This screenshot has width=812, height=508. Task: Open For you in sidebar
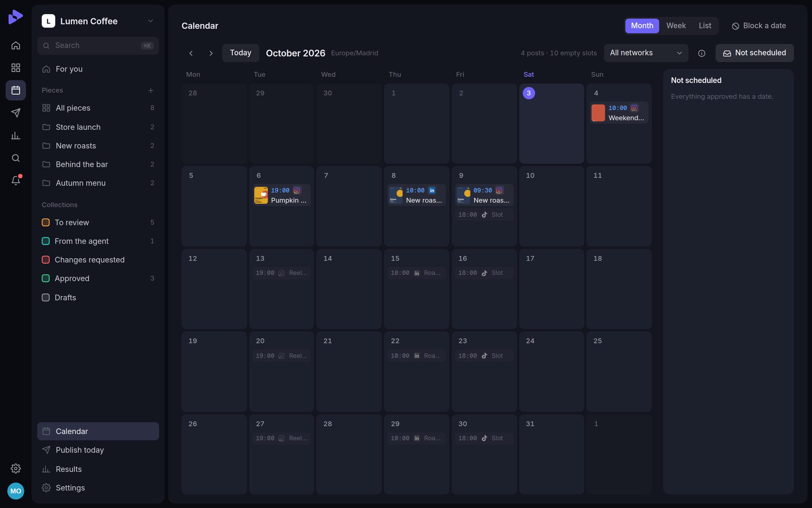point(98,69)
